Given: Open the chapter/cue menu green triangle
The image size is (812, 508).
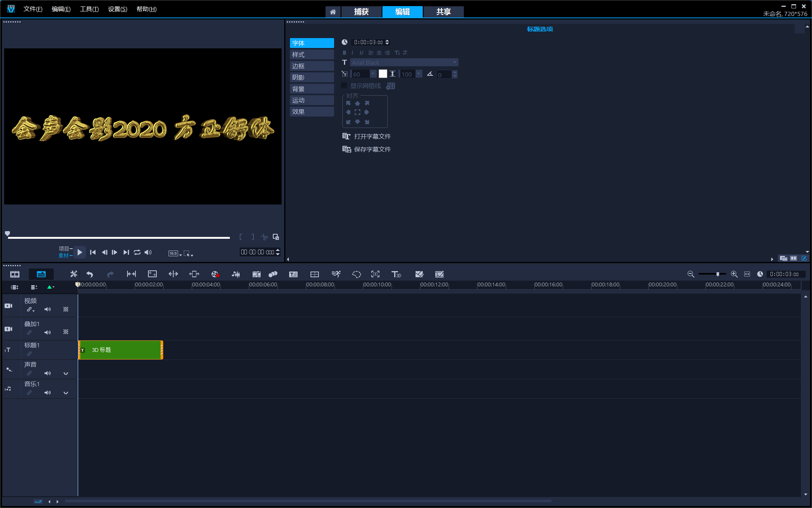Looking at the screenshot, I should pos(50,287).
